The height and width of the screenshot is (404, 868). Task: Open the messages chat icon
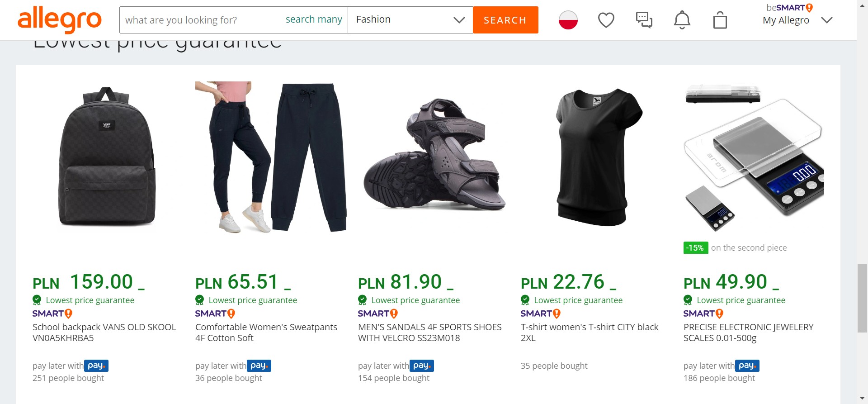(644, 20)
